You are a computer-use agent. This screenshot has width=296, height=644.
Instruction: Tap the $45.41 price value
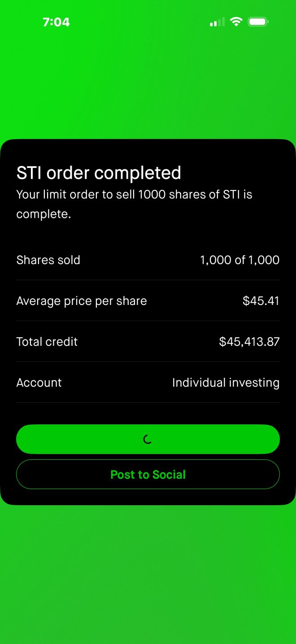click(261, 301)
